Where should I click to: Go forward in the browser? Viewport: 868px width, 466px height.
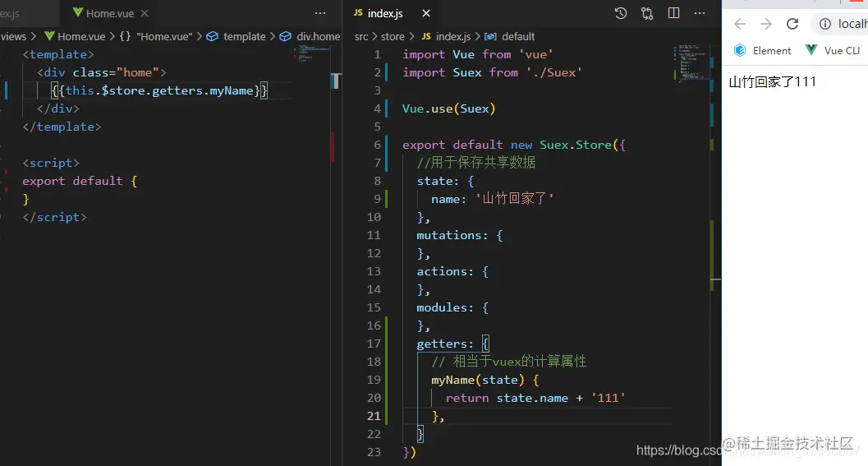(766, 24)
